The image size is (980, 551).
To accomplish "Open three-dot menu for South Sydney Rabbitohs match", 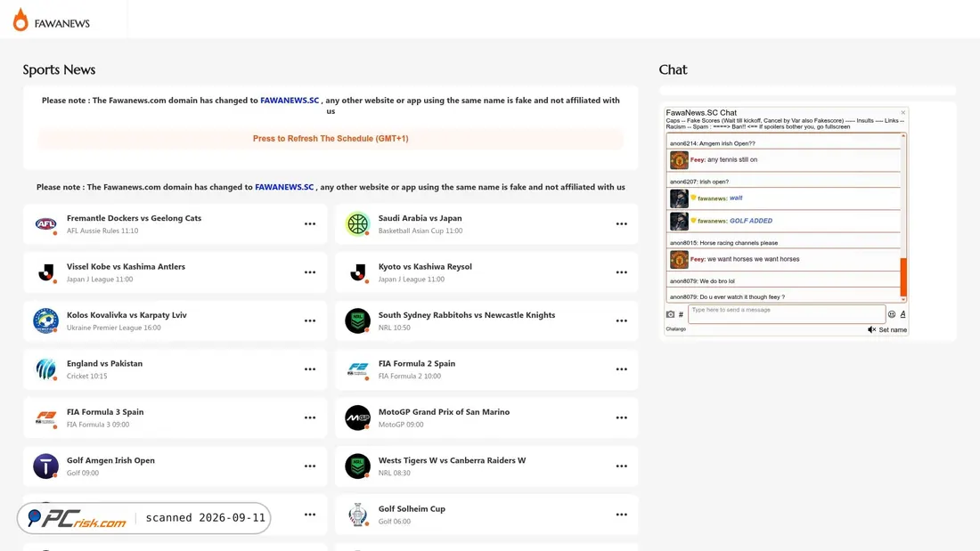I will click(x=621, y=320).
